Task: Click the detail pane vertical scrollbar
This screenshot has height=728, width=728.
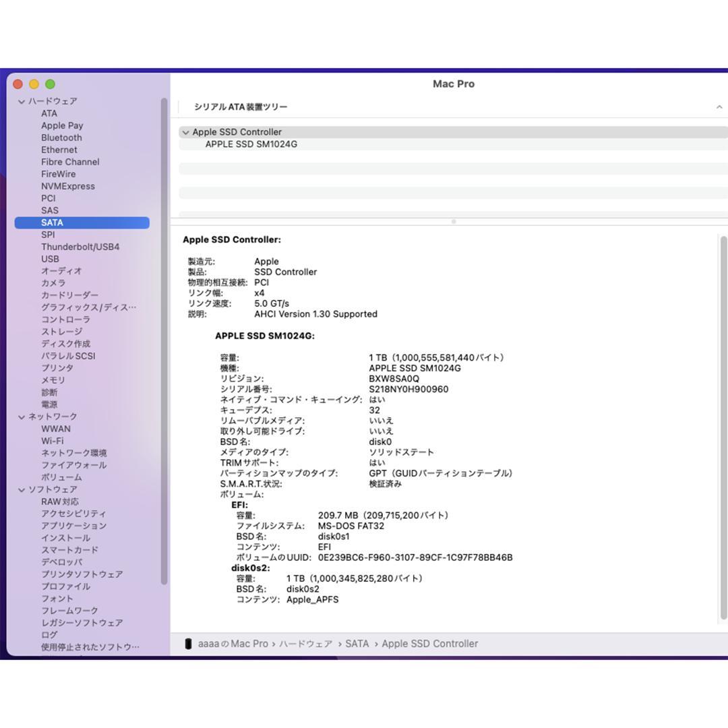Action: [x=723, y=427]
